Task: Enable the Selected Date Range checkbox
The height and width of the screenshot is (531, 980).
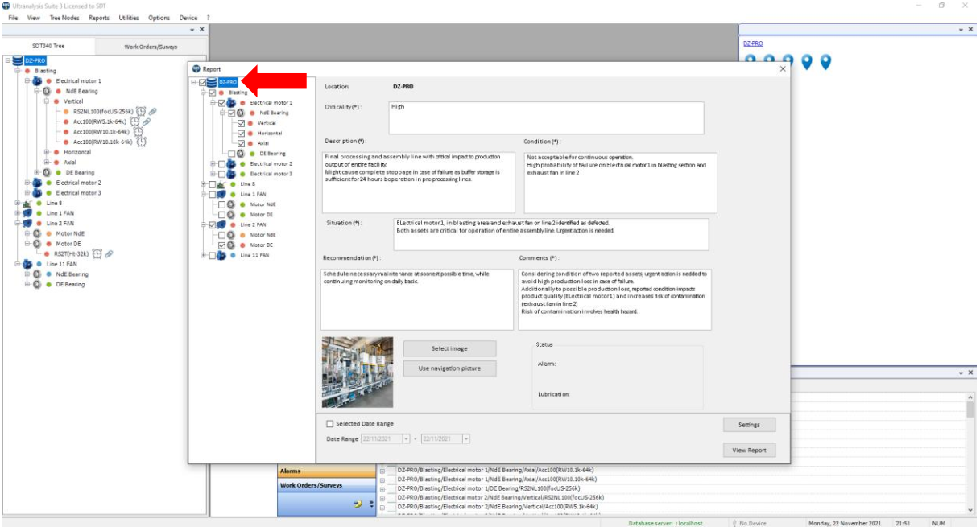Action: [329, 424]
